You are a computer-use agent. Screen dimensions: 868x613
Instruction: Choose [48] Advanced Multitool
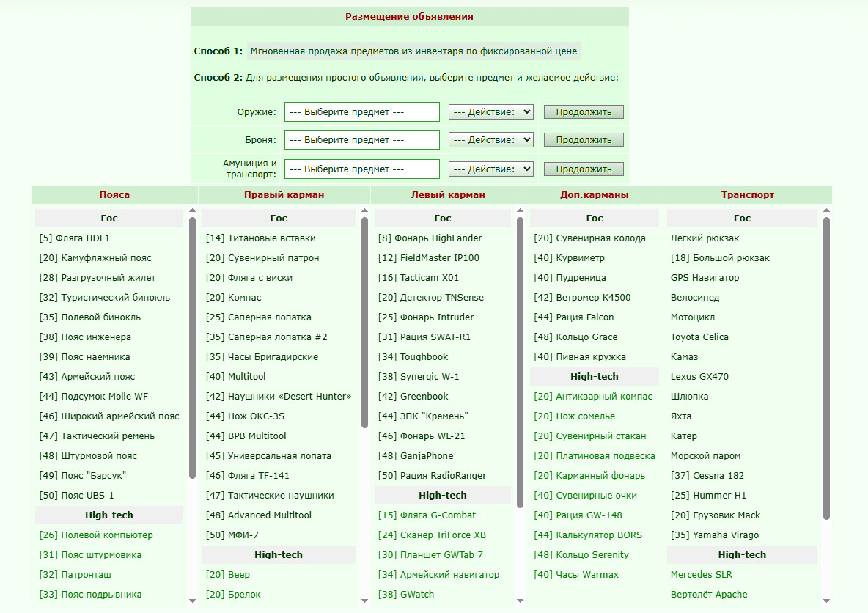(259, 515)
